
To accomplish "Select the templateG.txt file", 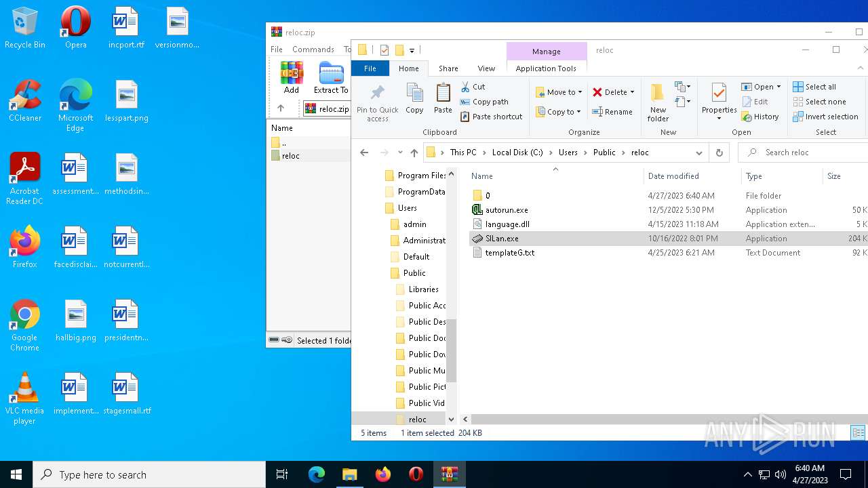I will point(509,253).
